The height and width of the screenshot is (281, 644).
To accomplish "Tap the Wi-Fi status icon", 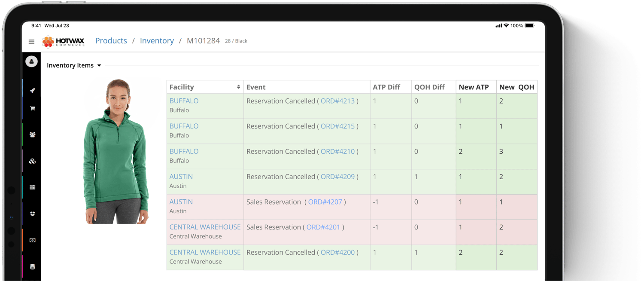I will click(x=506, y=26).
